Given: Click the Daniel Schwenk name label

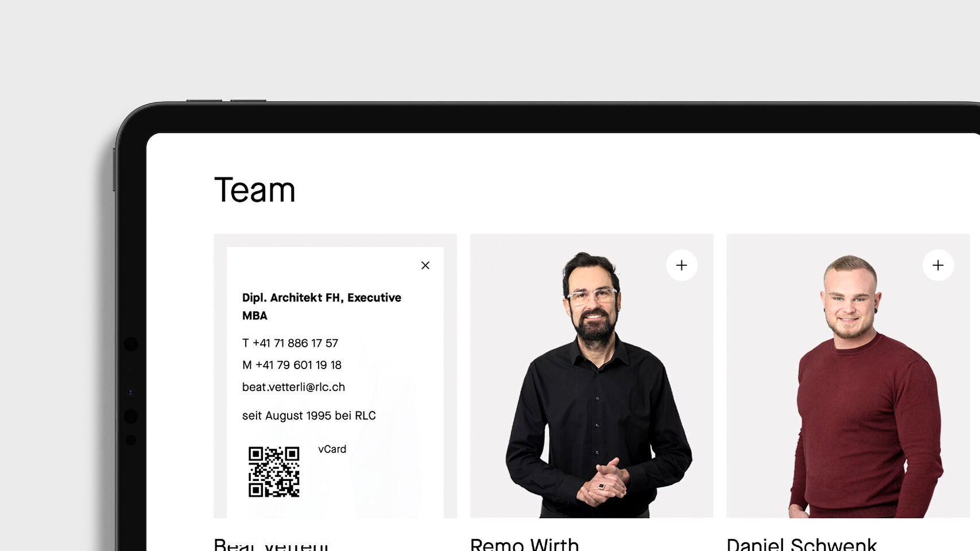Looking at the screenshot, I should tap(801, 544).
